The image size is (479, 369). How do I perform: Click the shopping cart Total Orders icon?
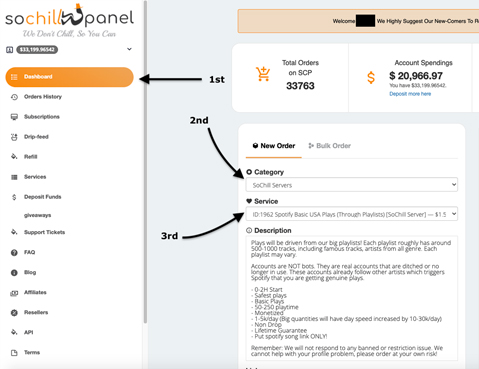[x=263, y=74]
